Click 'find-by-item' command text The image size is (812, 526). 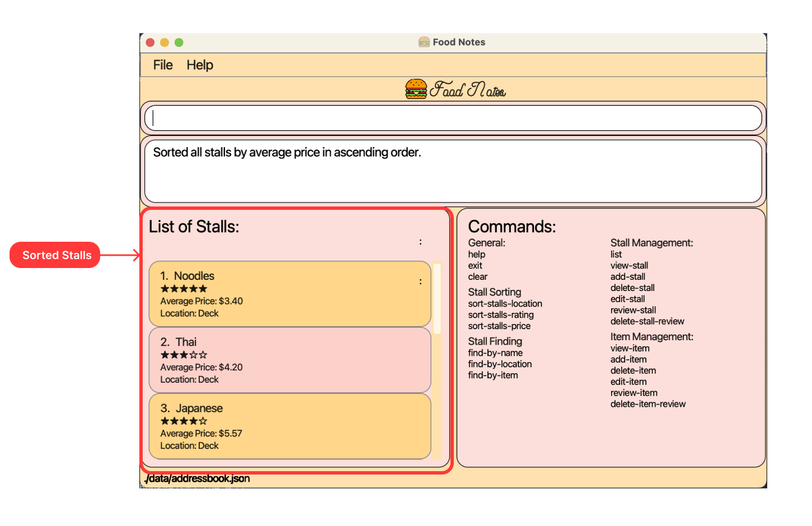click(x=493, y=375)
